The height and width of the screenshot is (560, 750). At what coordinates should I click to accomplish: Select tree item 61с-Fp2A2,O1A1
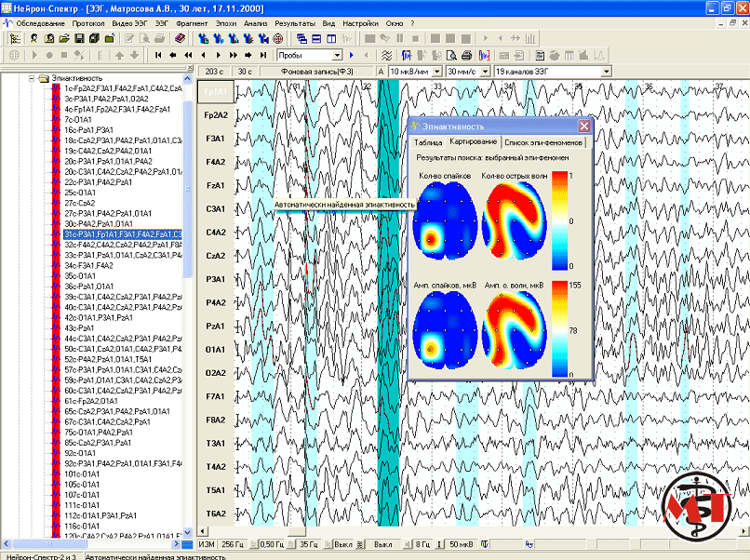pos(91,401)
